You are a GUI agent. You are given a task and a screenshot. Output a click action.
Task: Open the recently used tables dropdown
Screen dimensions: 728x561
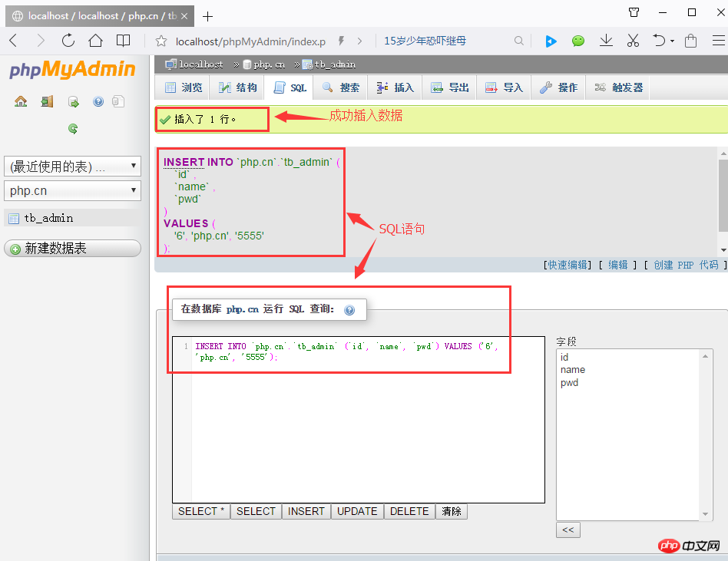(72, 166)
